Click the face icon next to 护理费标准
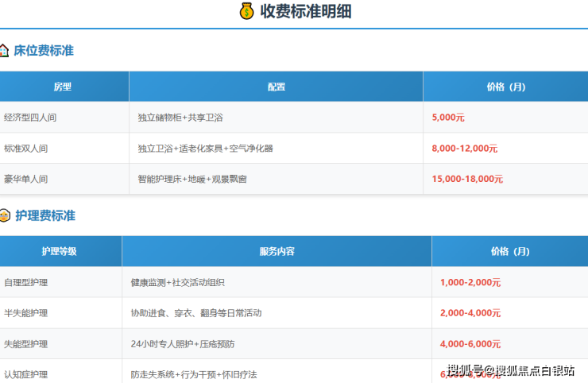This screenshot has height=383, width=588. [x=5, y=215]
